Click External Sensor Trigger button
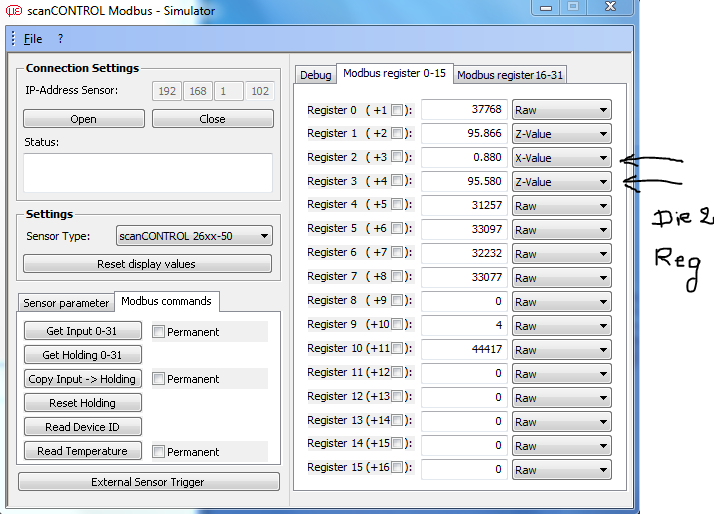Image resolution: width=714 pixels, height=514 pixels. click(148, 482)
